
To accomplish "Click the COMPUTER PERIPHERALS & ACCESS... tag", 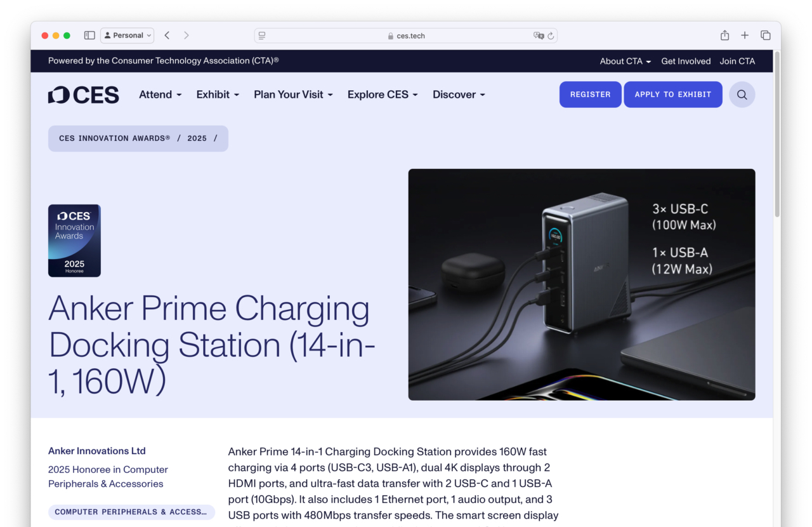I will click(131, 512).
